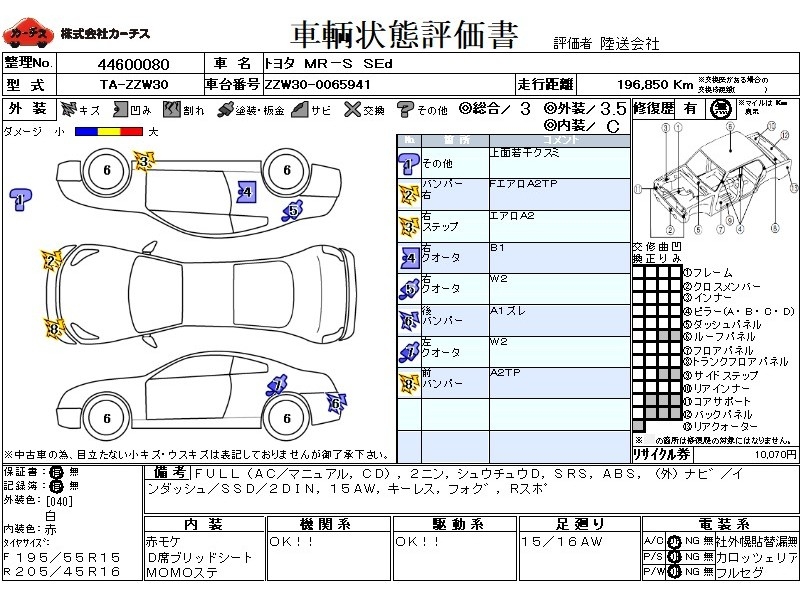The image size is (800, 600).
Task: Click the 足廻り value 15/16AW
Action: pyautogui.click(x=562, y=542)
